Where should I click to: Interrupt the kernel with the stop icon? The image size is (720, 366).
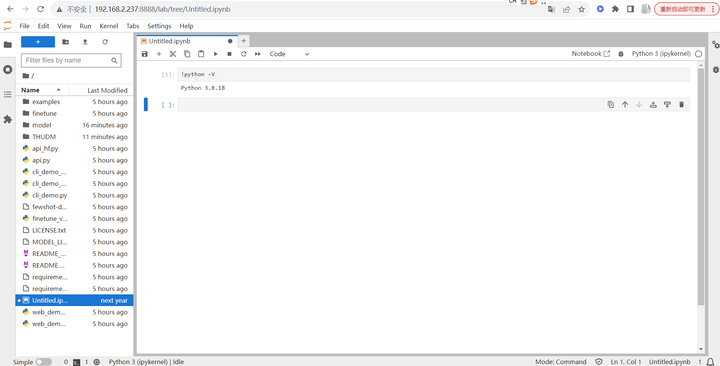pyautogui.click(x=230, y=54)
